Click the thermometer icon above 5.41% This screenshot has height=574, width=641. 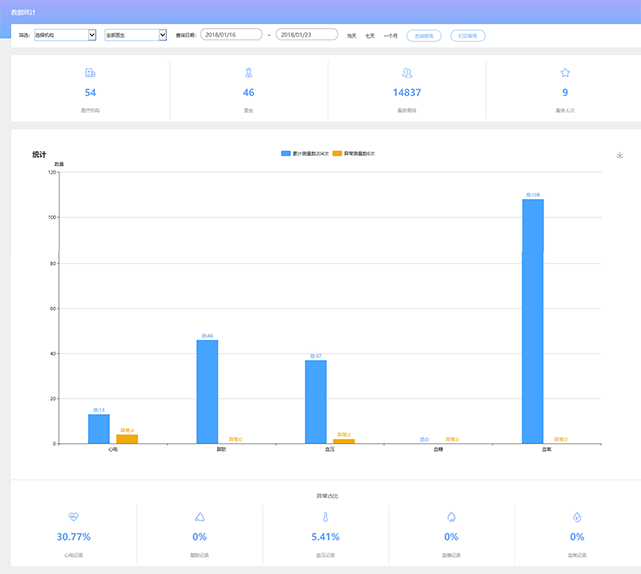coord(325,517)
